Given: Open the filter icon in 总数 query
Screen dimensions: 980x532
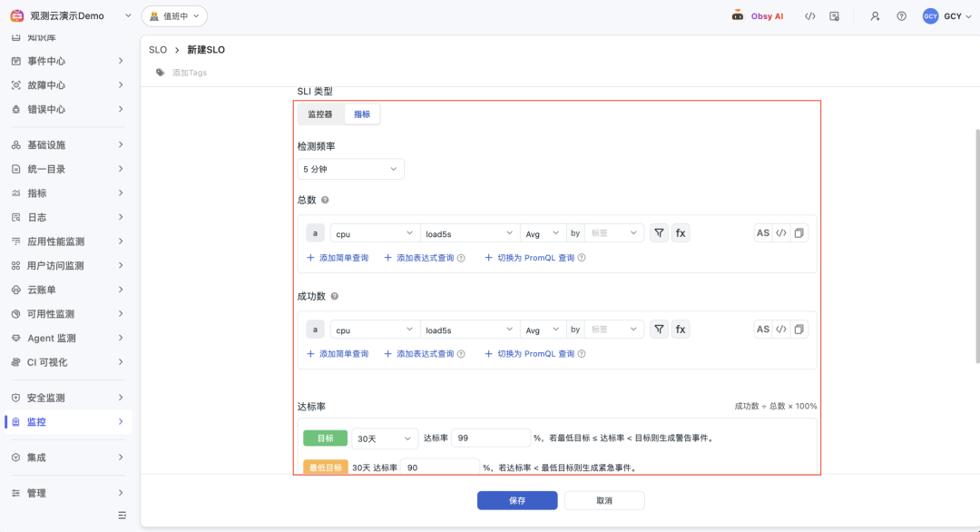Looking at the screenshot, I should (659, 233).
